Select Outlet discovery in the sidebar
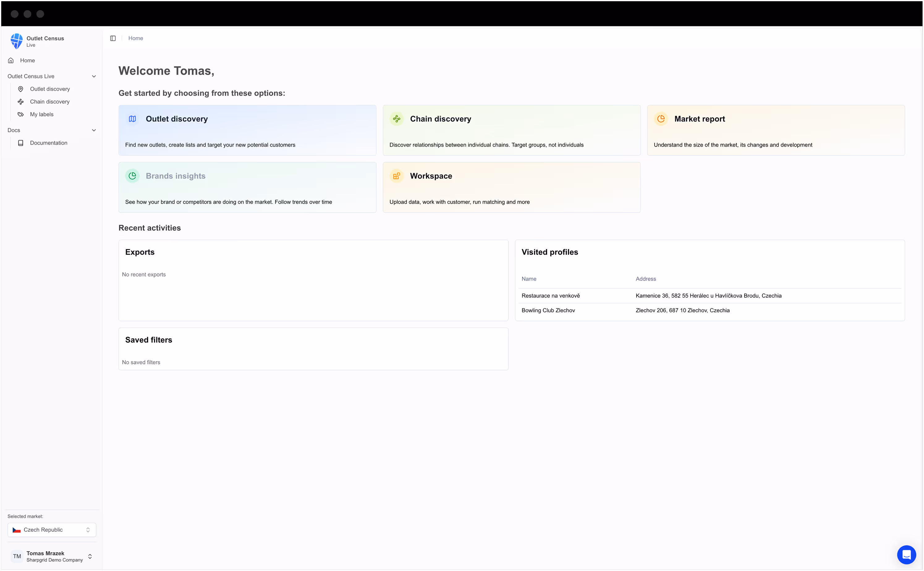Screen dimensions: 924x571 coord(49,89)
